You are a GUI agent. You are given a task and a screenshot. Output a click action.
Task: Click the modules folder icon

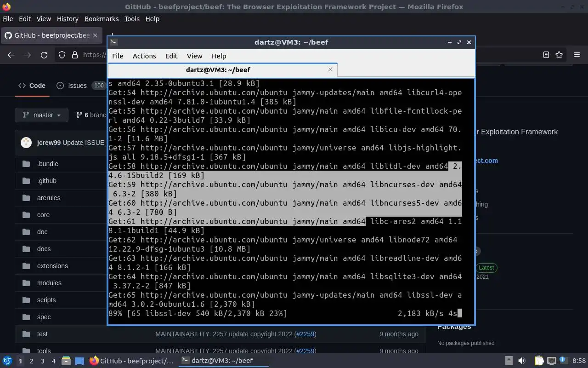(x=26, y=283)
